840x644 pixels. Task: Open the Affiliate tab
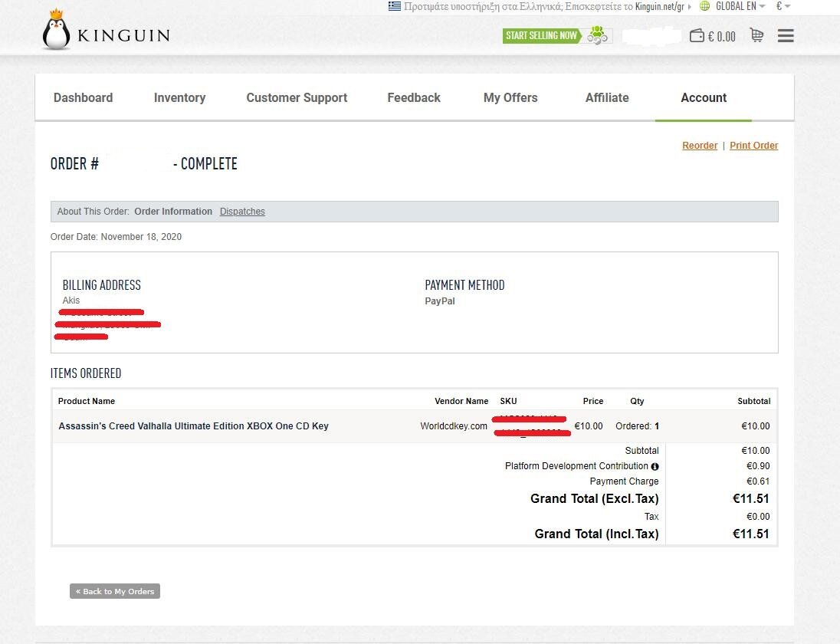click(607, 97)
